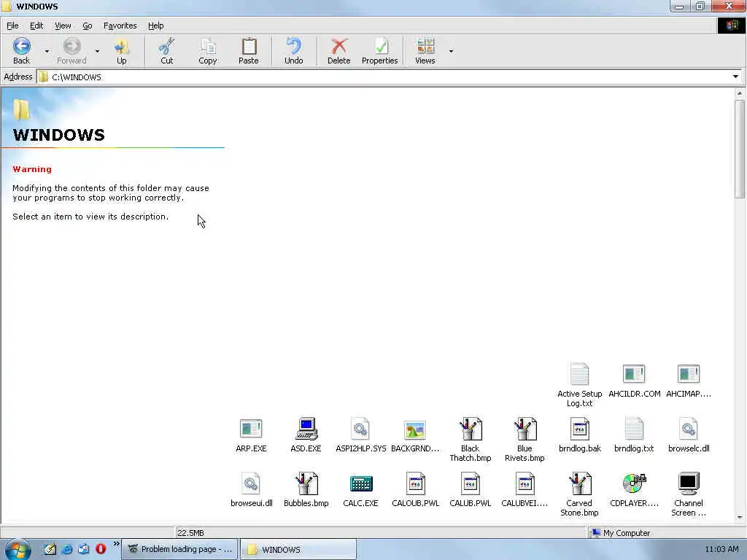Click the Forward toolbar button
Image resolution: width=747 pixels, height=560 pixels.
pos(71,50)
